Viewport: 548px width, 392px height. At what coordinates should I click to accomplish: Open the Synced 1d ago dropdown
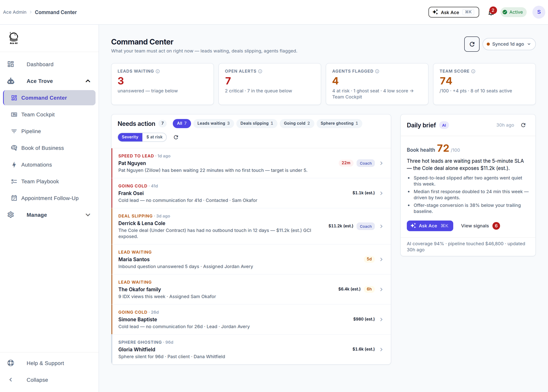pos(509,44)
